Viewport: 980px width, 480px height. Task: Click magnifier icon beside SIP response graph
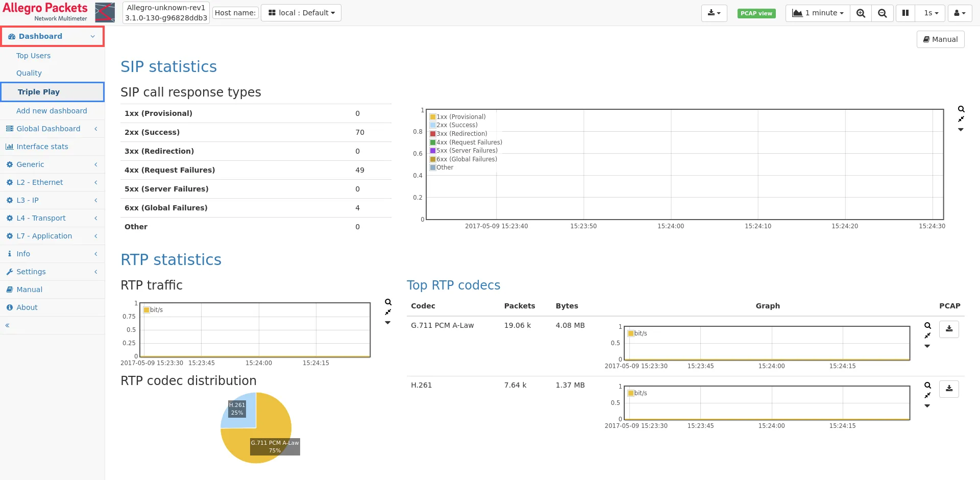(961, 109)
